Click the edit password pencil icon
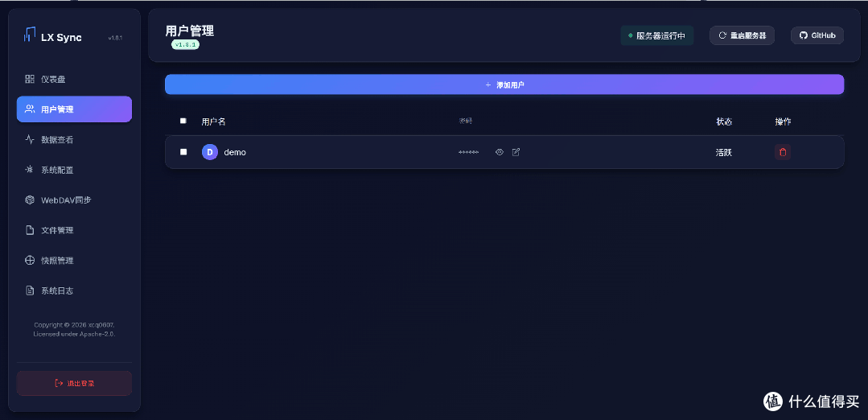 click(516, 152)
